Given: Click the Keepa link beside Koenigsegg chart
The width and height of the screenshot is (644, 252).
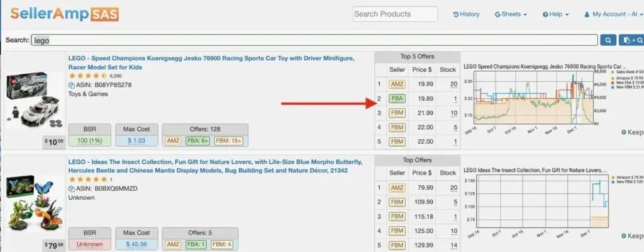Looking at the screenshot, I should tap(633, 132).
